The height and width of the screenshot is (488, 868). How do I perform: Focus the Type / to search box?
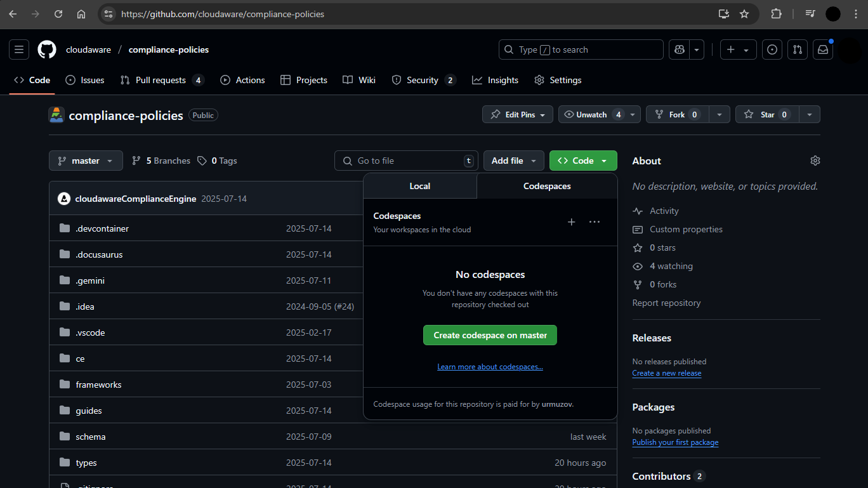pos(581,49)
